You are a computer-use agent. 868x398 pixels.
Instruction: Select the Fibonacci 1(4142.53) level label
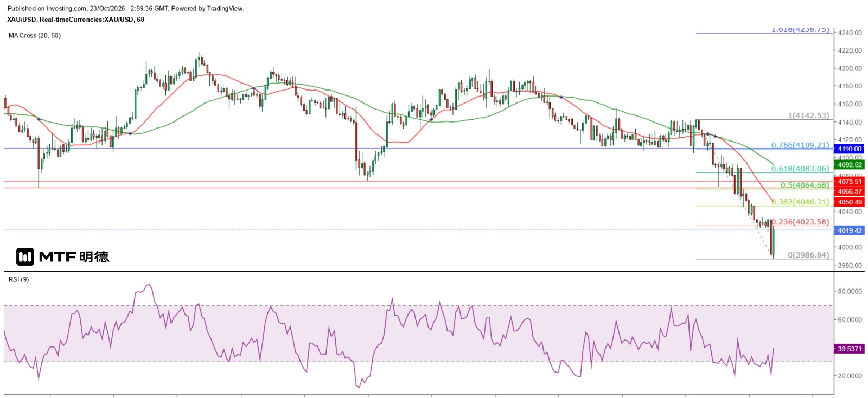[808, 115]
